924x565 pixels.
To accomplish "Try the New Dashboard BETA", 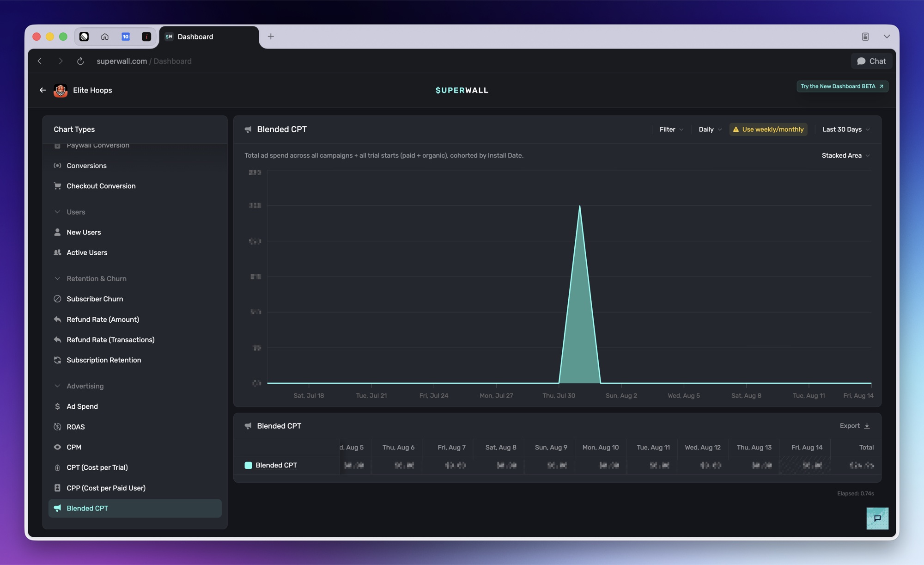I will (x=842, y=86).
